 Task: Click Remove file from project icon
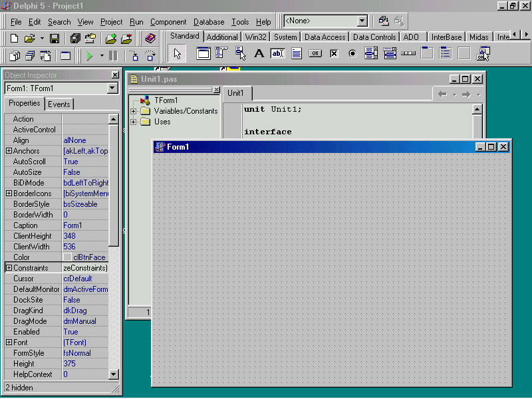pos(126,39)
